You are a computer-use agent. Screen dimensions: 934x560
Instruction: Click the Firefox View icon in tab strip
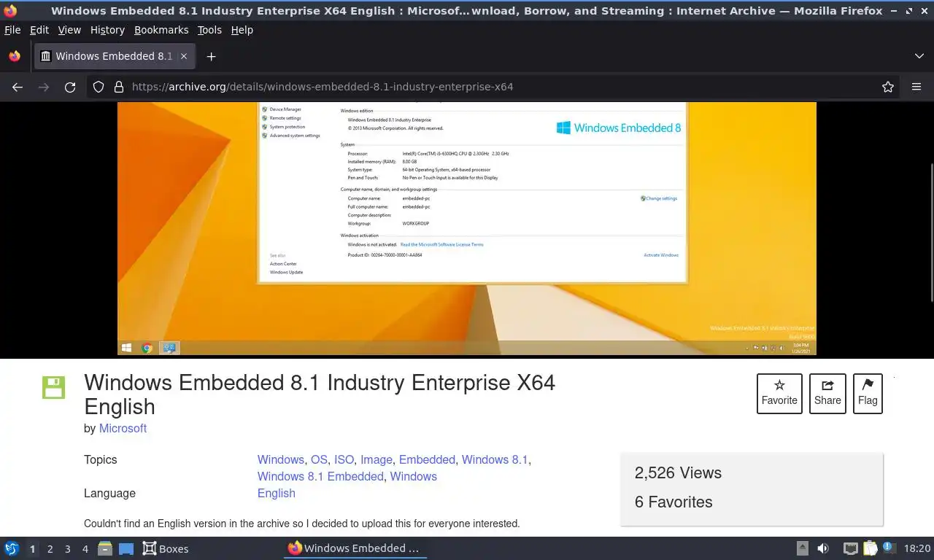pos(15,56)
